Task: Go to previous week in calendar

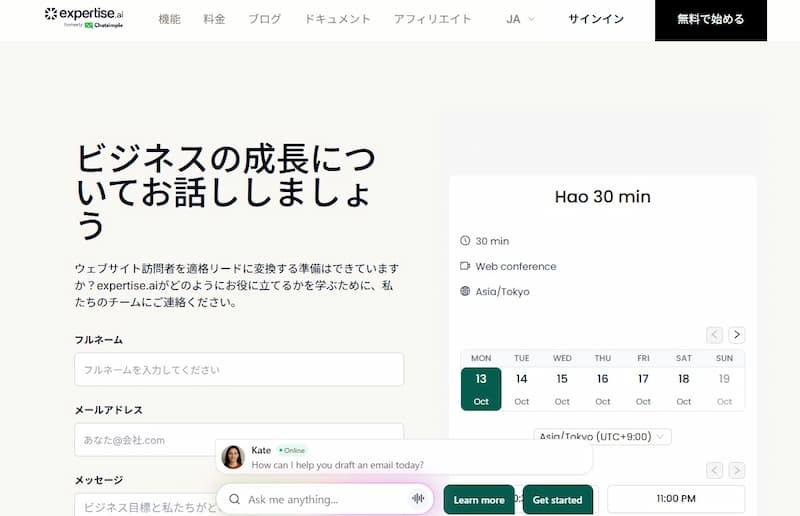Action: click(714, 335)
